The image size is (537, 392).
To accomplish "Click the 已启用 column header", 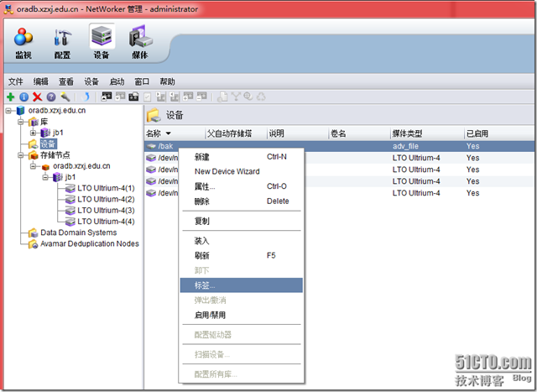I will (x=499, y=133).
